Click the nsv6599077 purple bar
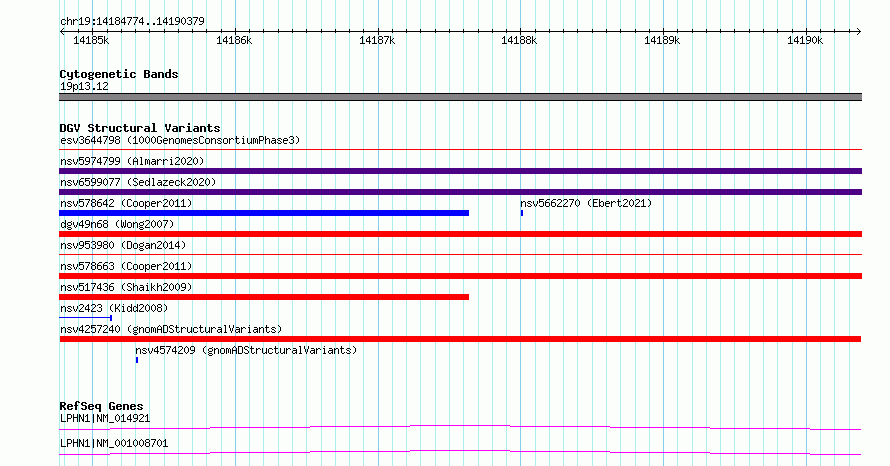Viewport: 890px width, 466px height. coord(460,192)
